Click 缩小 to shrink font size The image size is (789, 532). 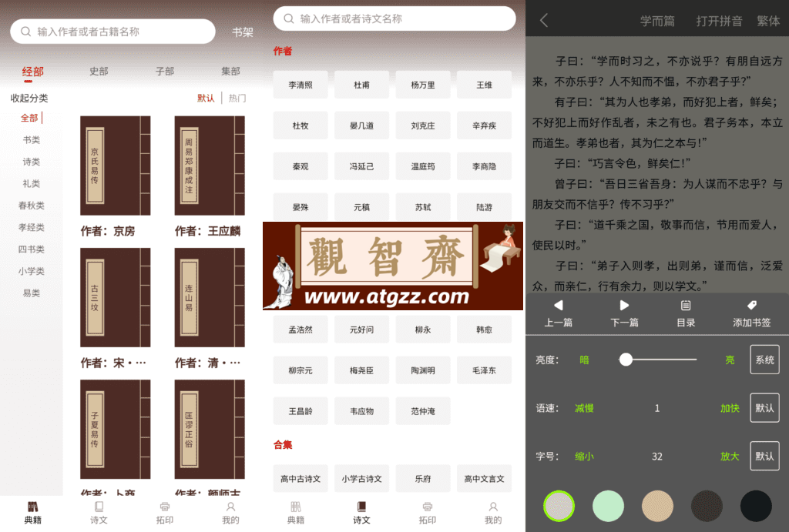tap(584, 457)
